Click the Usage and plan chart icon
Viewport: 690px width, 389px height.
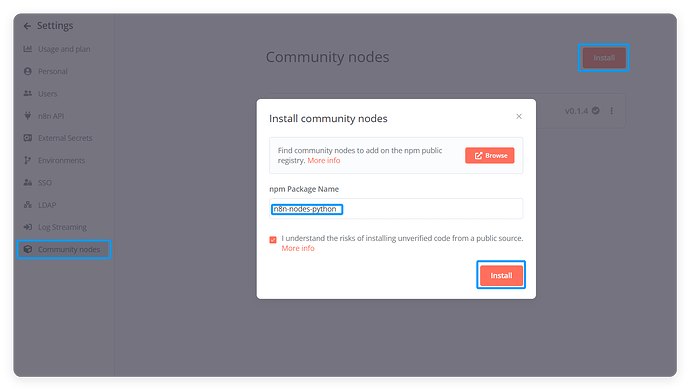pos(28,49)
